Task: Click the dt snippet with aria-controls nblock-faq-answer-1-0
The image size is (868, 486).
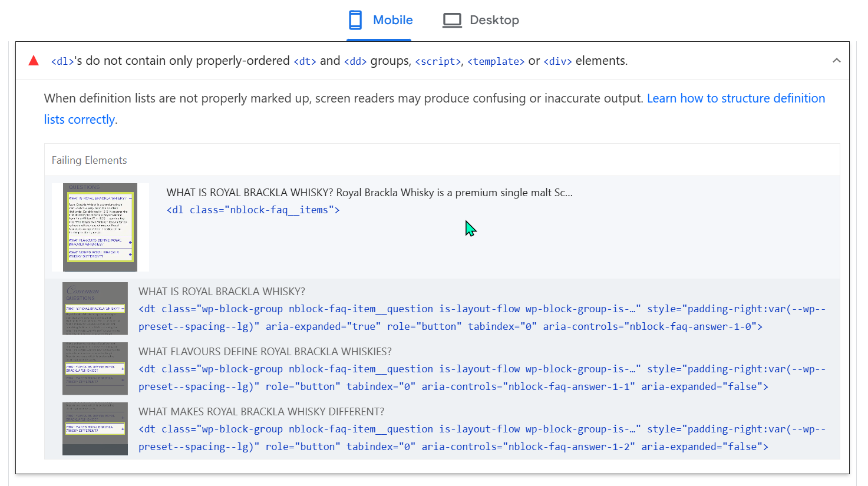Action: (x=482, y=318)
